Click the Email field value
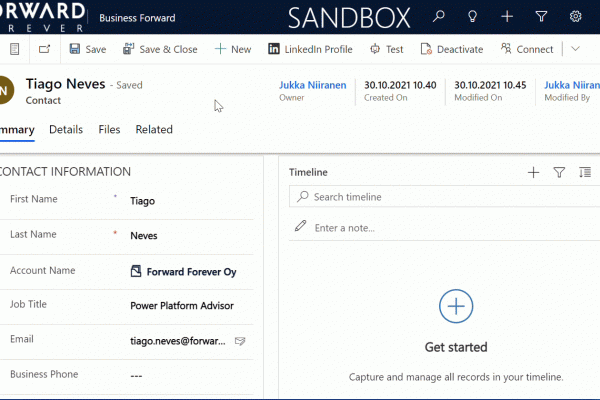 tap(178, 341)
